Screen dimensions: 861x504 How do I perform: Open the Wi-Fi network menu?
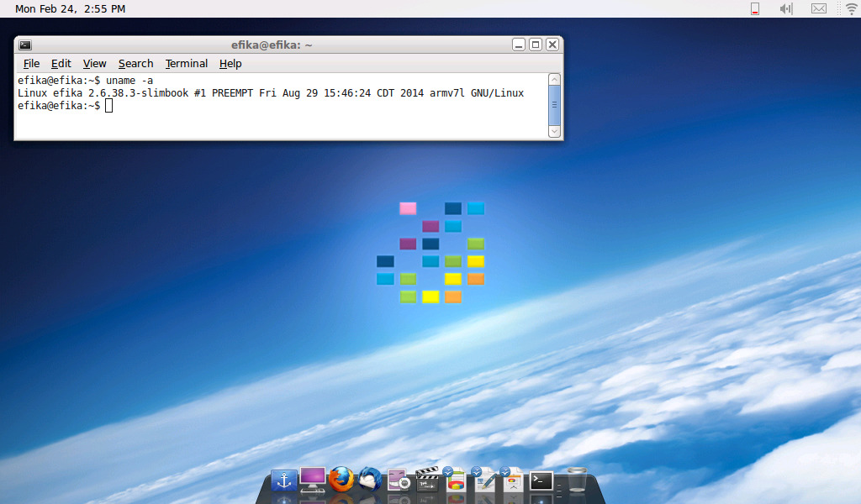[x=851, y=9]
